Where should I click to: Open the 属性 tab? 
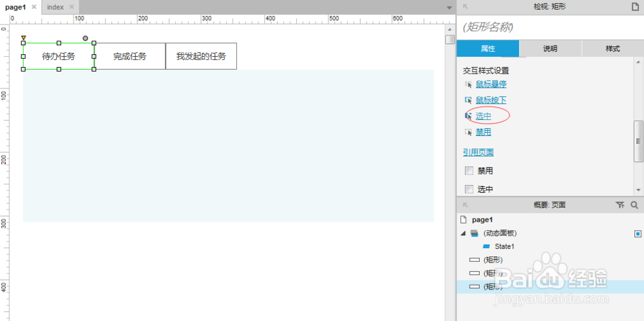(x=488, y=48)
